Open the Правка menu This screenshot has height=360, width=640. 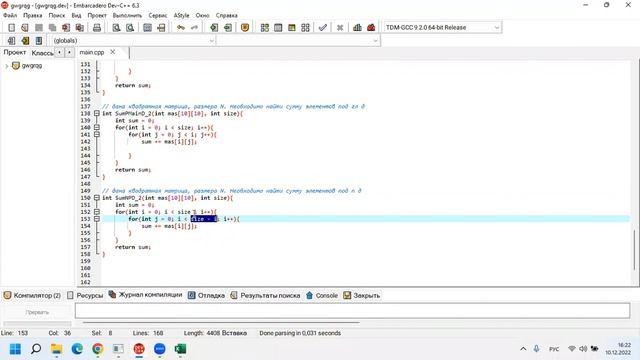point(33,15)
